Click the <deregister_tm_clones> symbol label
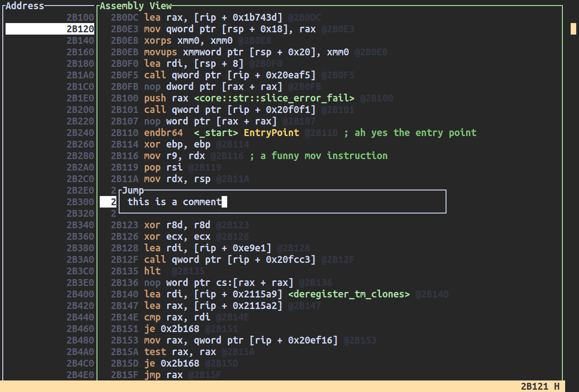Viewport: 579px width, 392px height. click(349, 294)
